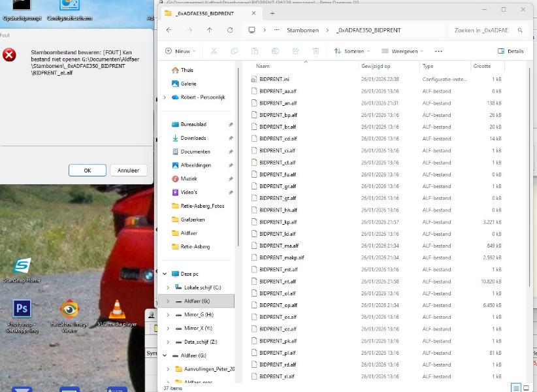Click the Delete trash icon in toolbar
Image resolution: width=537 pixels, height=392 pixels.
click(x=316, y=51)
